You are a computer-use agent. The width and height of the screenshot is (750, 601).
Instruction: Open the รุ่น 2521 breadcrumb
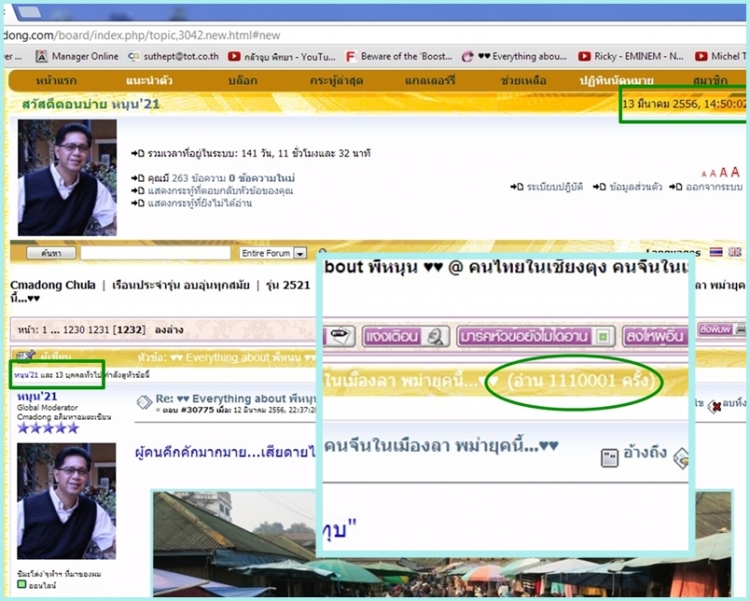click(x=288, y=285)
